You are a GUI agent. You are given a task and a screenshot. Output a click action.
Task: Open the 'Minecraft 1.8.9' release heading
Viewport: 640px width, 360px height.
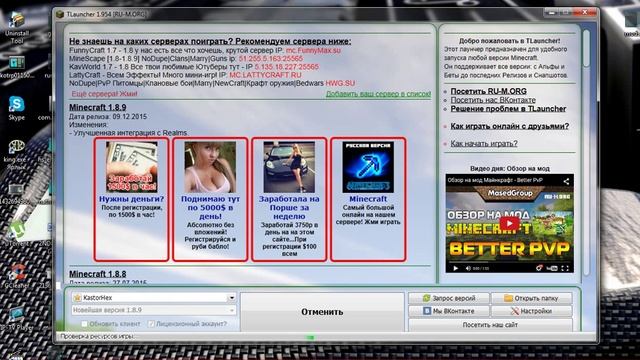[98, 107]
